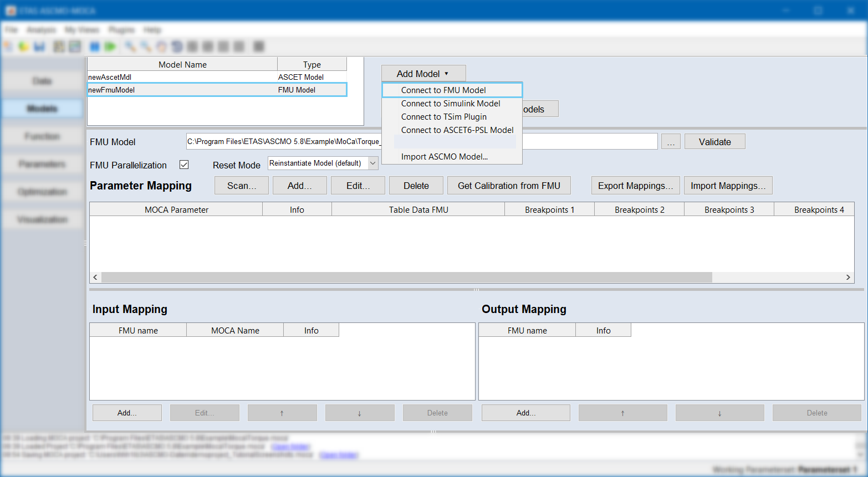Viewport: 868px width, 477px height.
Task: Click the Save project toolbar icon
Action: click(39, 47)
